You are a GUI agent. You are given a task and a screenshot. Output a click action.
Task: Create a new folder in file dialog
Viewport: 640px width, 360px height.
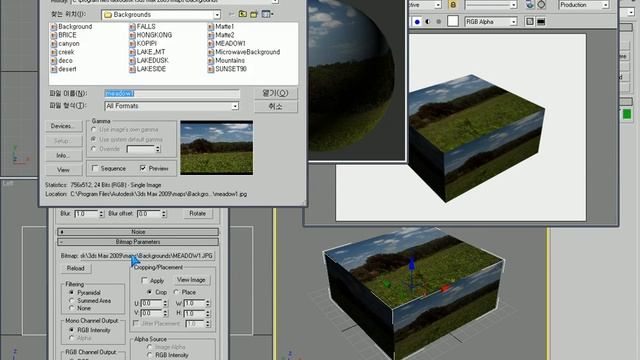(x=254, y=14)
